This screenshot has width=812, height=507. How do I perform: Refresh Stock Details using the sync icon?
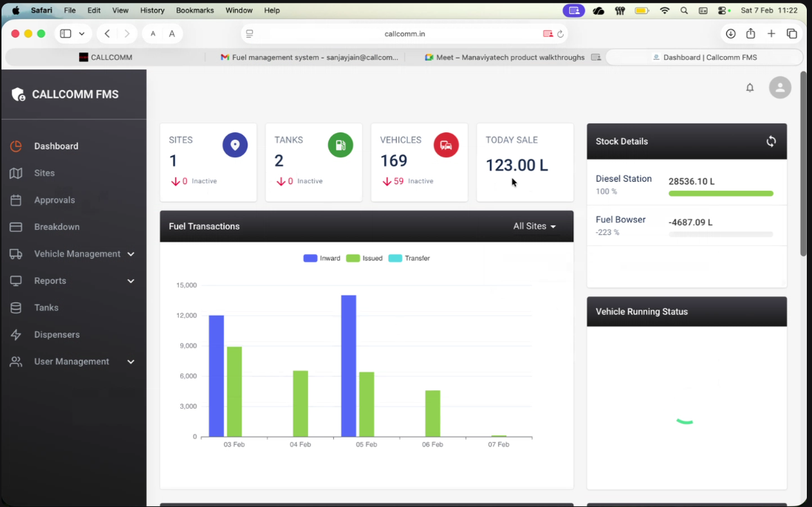pos(771,141)
